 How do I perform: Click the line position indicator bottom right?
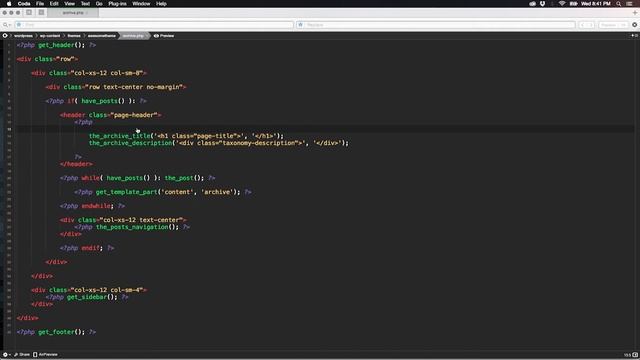pos(627,355)
